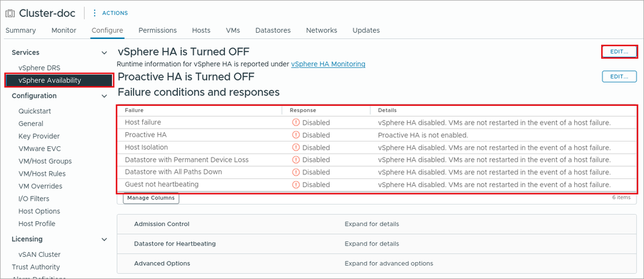
Task: Select the Proactive HA row label
Action: pos(146,135)
